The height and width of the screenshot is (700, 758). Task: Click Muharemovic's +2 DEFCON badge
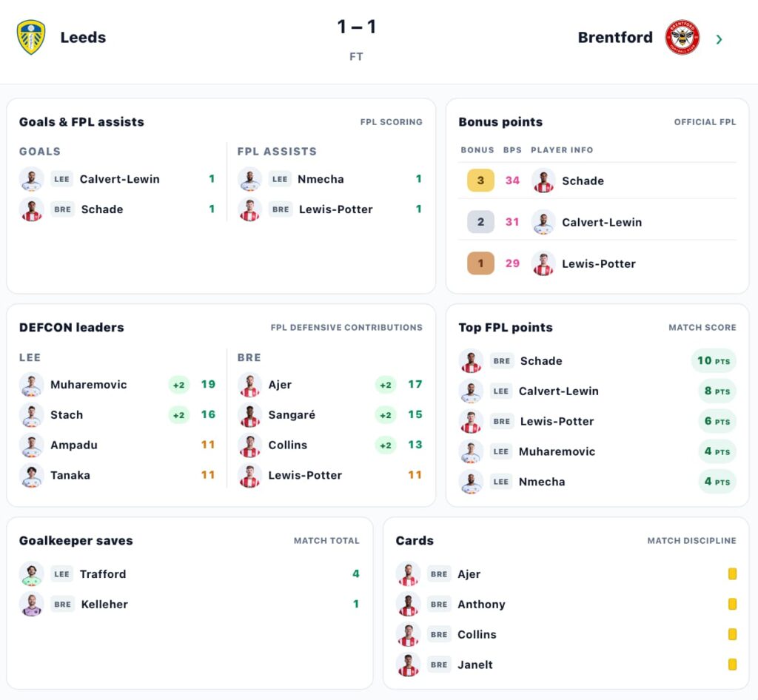click(179, 385)
